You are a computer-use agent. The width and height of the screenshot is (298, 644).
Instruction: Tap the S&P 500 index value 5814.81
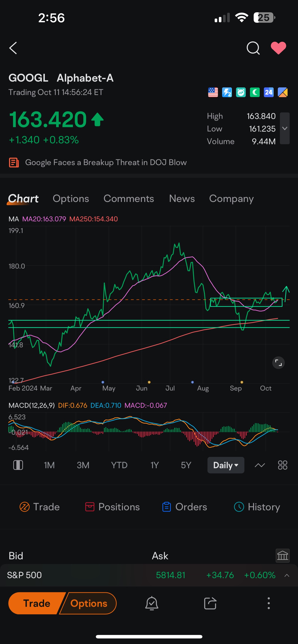[171, 575]
